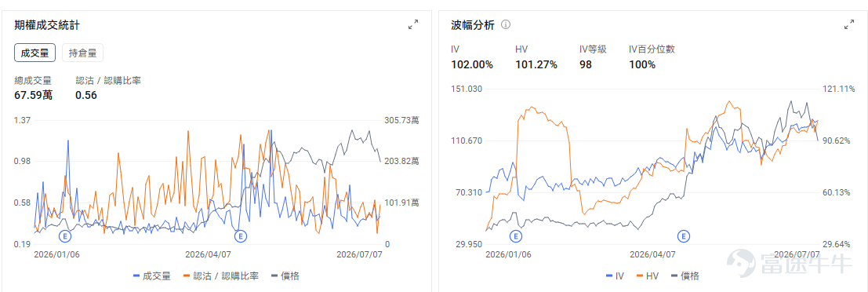Click the IV value 102.00%
The height and width of the screenshot is (292, 868).
point(472,65)
